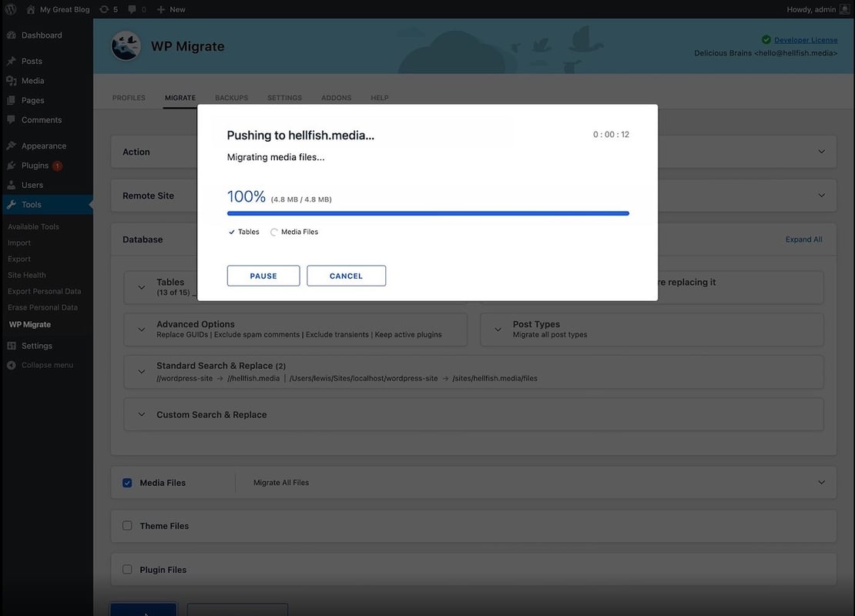Open the Users icon in the sidebar
The height and width of the screenshot is (616, 855).
point(11,185)
